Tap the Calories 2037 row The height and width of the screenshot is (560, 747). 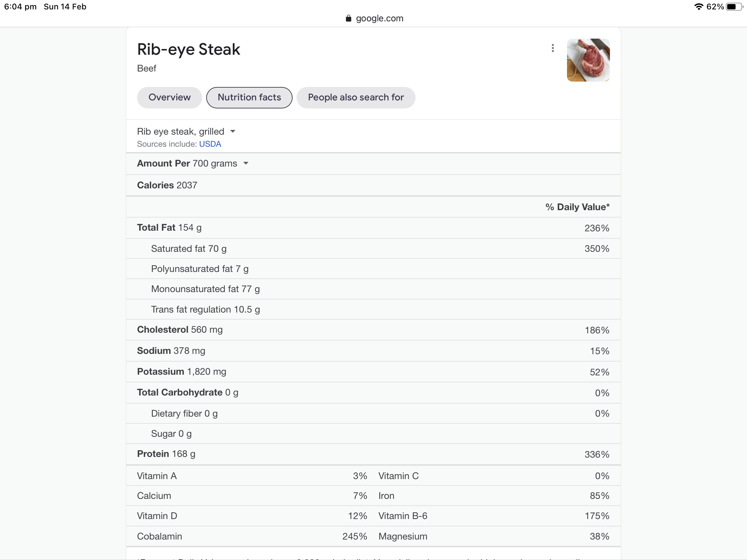tap(373, 185)
